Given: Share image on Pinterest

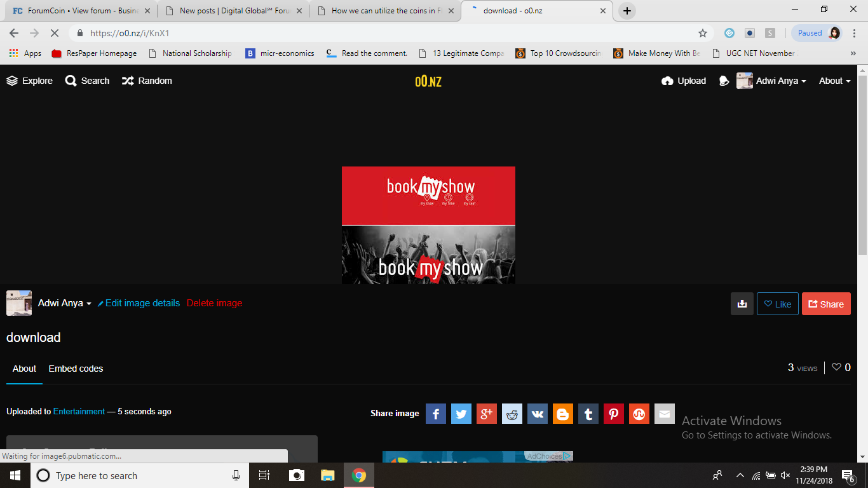Looking at the screenshot, I should pos(614,414).
